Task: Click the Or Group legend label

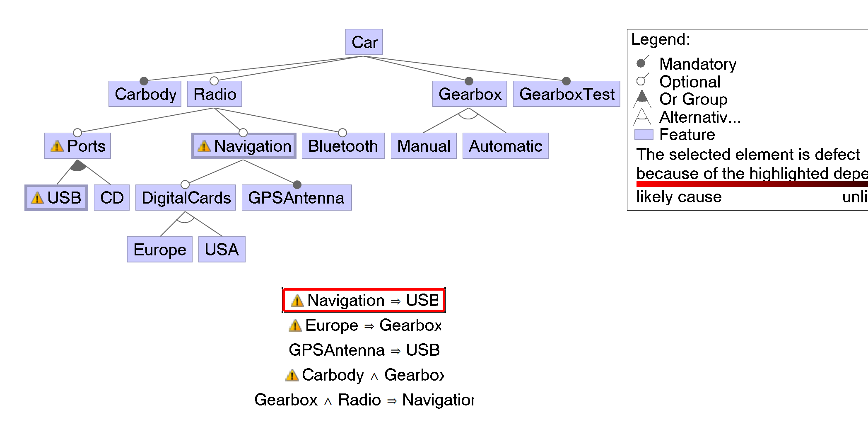Action: [693, 99]
